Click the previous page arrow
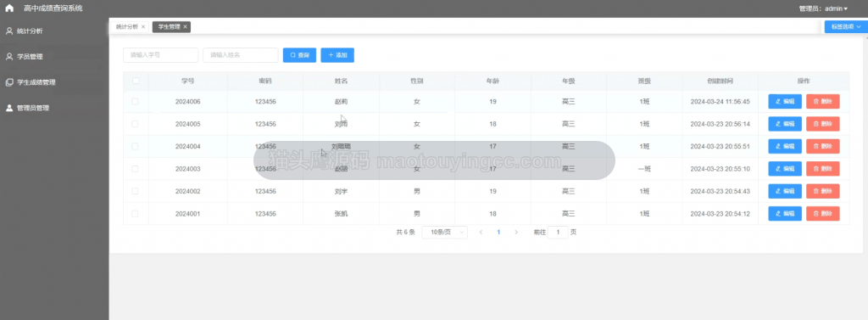 [x=481, y=233]
